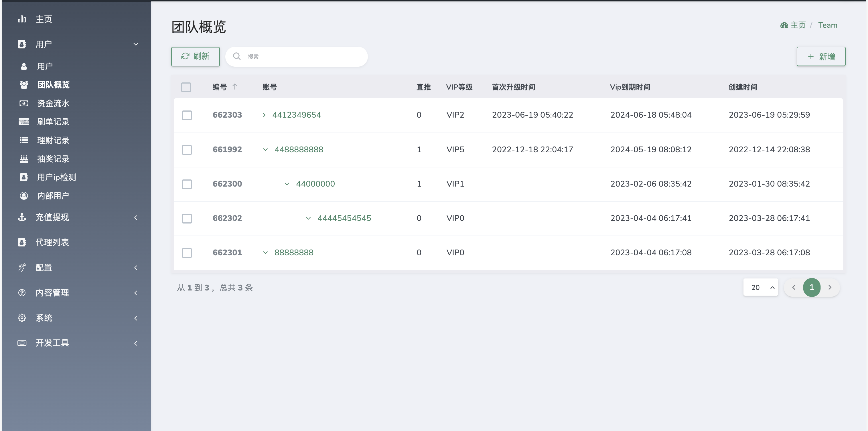
Task: Click the 内部用户 circle-user icon
Action: (23, 196)
